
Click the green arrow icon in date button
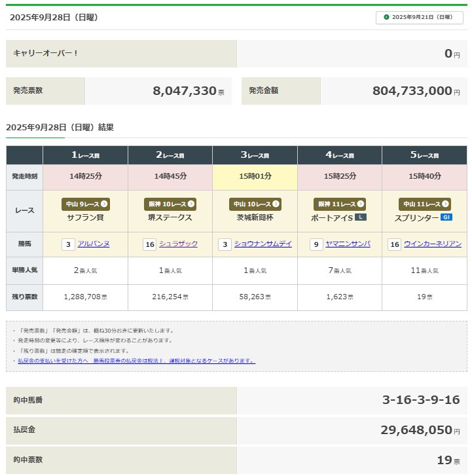click(x=386, y=18)
